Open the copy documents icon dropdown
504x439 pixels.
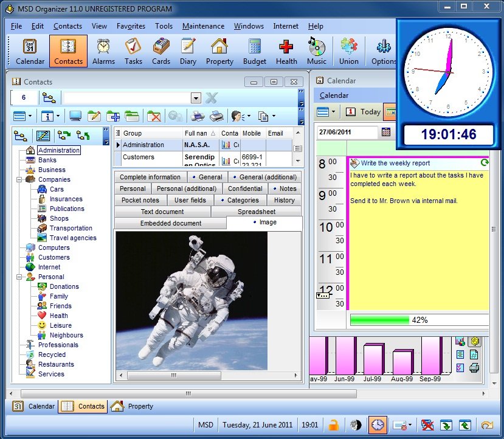click(274, 116)
